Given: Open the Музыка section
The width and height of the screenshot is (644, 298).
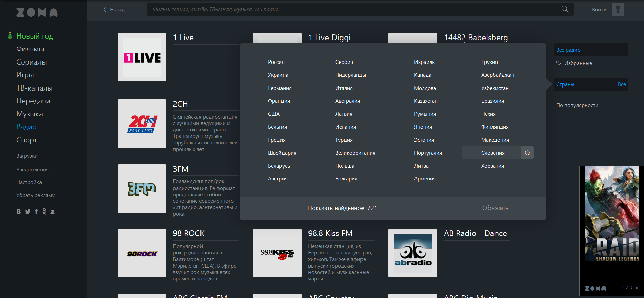Looking at the screenshot, I should pyautogui.click(x=29, y=114).
